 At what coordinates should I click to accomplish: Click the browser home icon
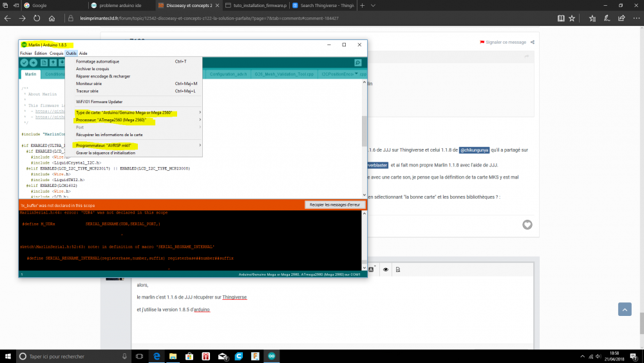(x=52, y=18)
